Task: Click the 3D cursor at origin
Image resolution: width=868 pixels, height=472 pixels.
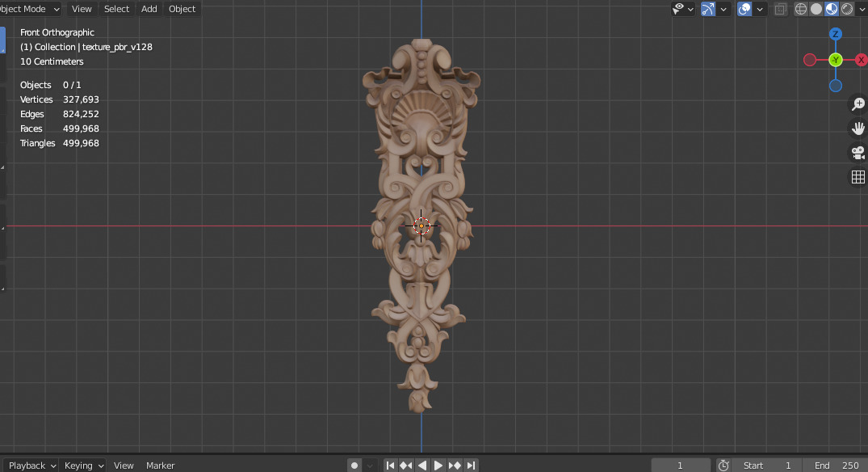Action: 421,226
